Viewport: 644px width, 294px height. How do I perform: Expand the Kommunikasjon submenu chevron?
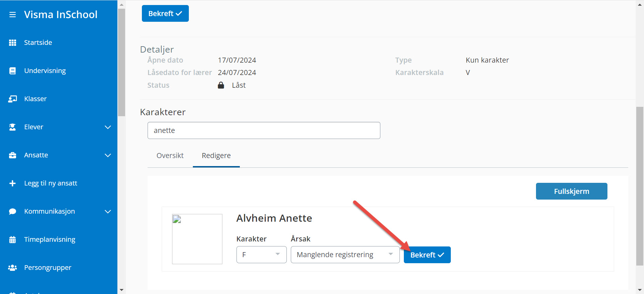coord(108,212)
